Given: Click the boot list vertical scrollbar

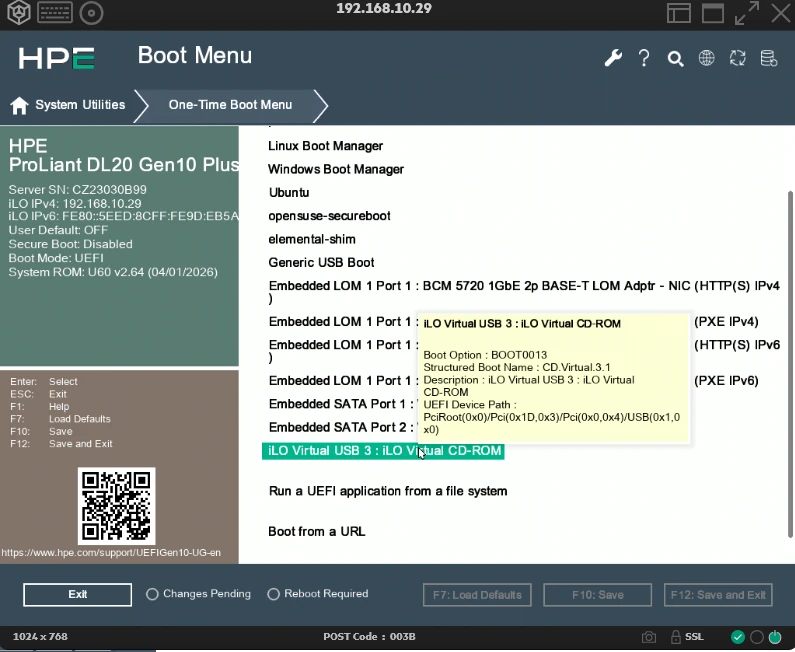Looking at the screenshot, I should (x=790, y=364).
